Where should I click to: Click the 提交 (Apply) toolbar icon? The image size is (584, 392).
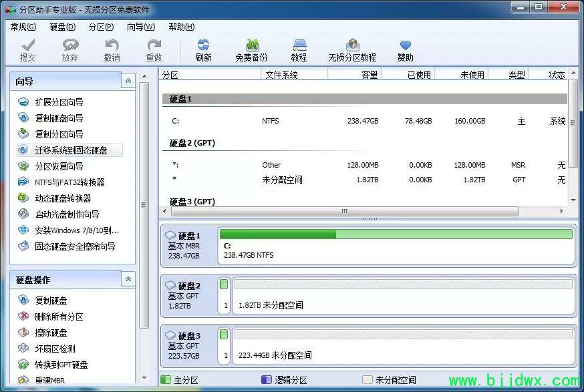click(x=28, y=50)
